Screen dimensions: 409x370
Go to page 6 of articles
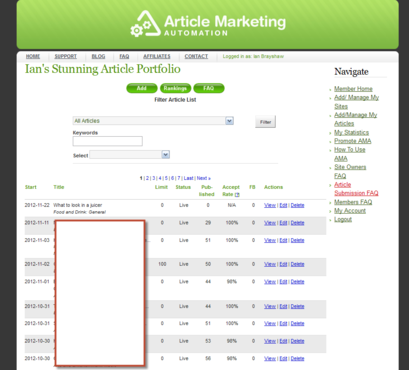173,178
